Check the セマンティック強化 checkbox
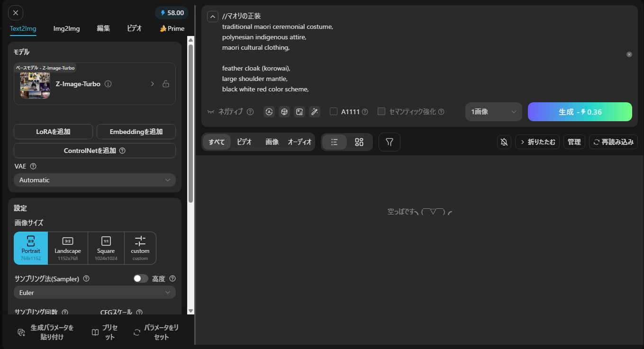644x349 pixels. click(381, 112)
